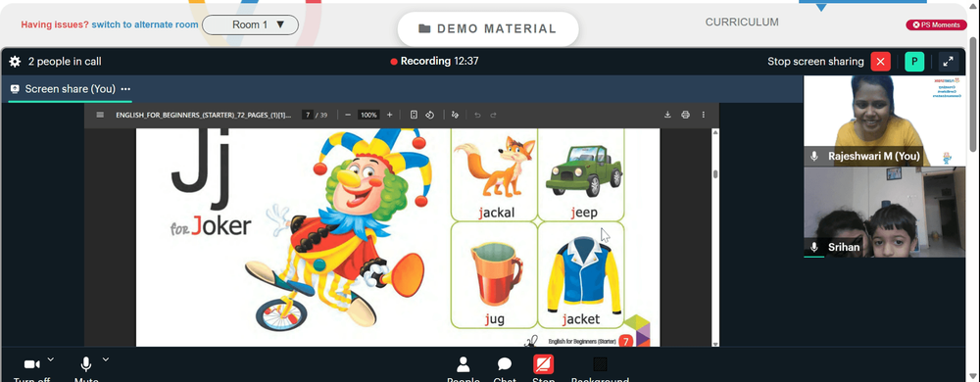Open the Background effects button
The height and width of the screenshot is (382, 980).
tap(600, 364)
